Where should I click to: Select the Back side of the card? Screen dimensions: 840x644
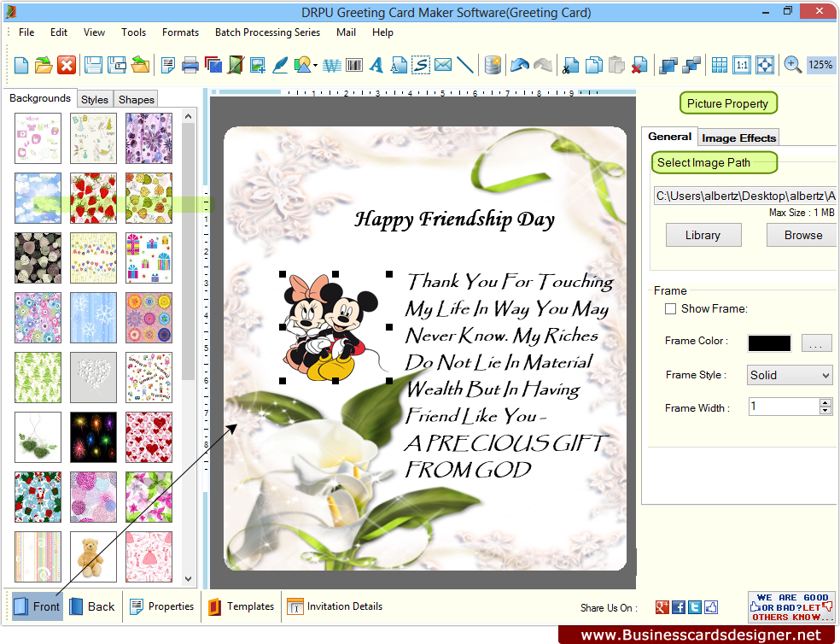point(92,606)
